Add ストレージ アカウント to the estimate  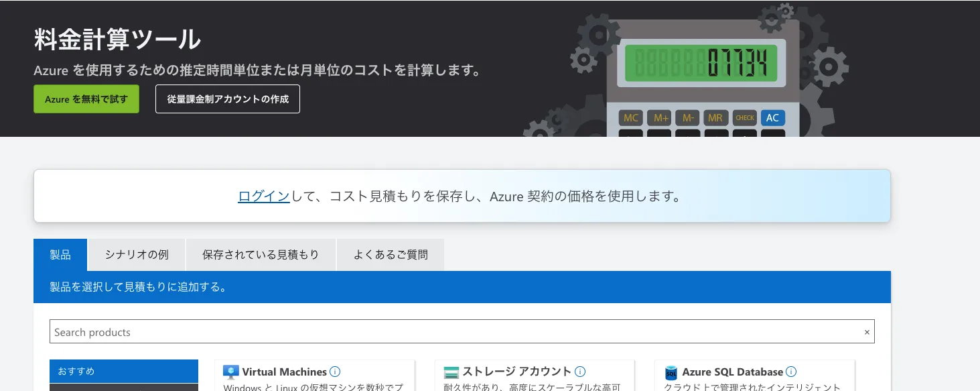(535, 376)
